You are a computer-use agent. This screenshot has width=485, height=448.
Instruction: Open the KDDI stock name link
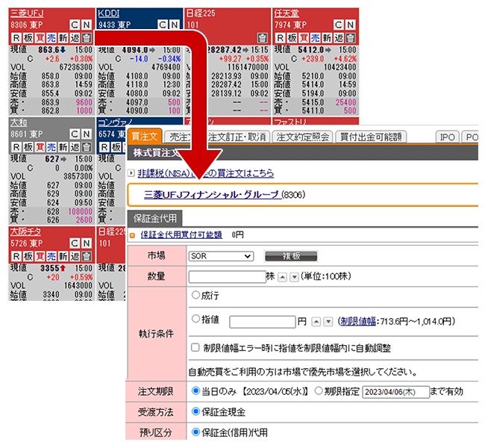tap(109, 13)
